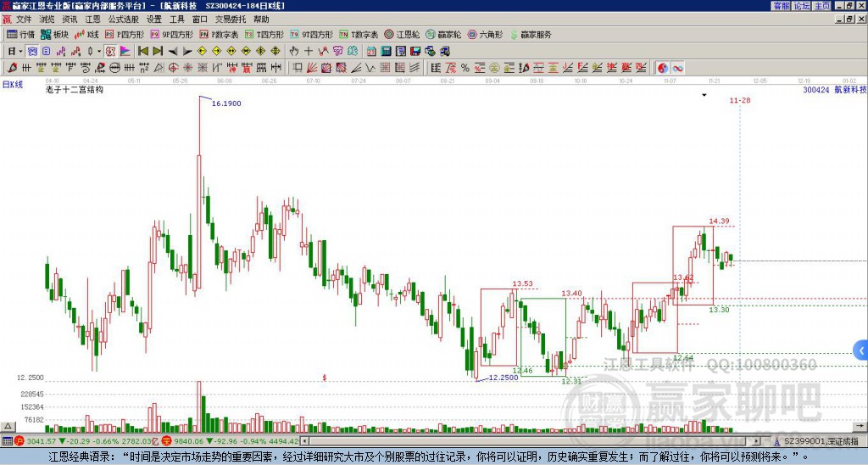Image resolution: width=868 pixels, height=465 pixels.
Task: Select the P四方形 tool
Action: pyautogui.click(x=125, y=35)
